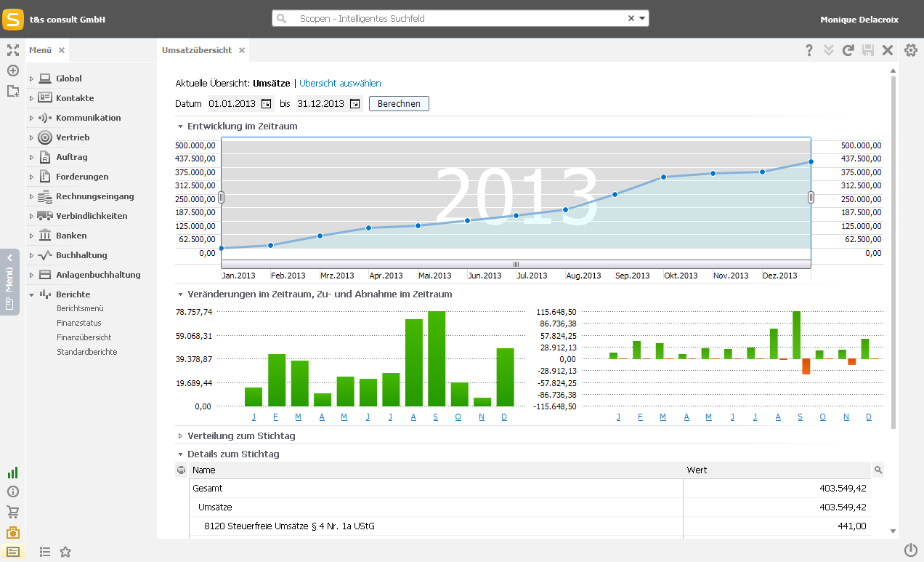
Task: Click the refresh icon in tab toolbar
Action: (848, 50)
